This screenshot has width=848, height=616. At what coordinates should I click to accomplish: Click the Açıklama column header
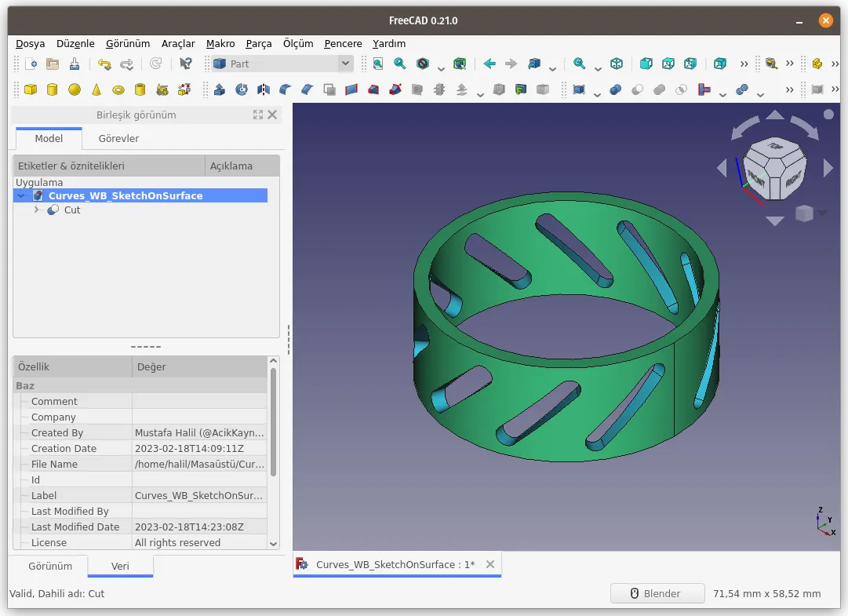coord(242,166)
